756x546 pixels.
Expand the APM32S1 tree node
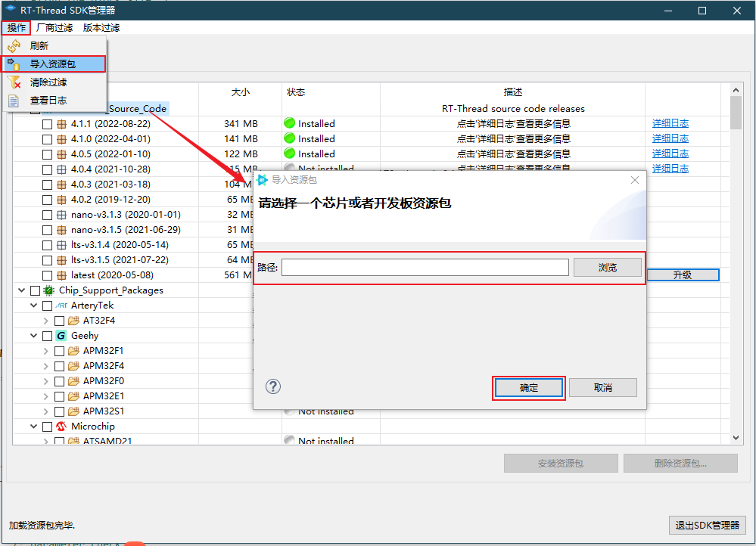46,411
